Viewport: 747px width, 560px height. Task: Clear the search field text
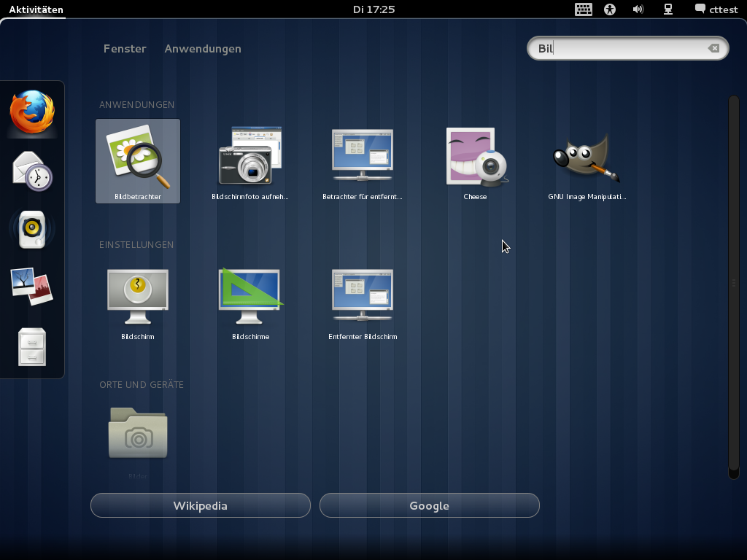click(713, 48)
